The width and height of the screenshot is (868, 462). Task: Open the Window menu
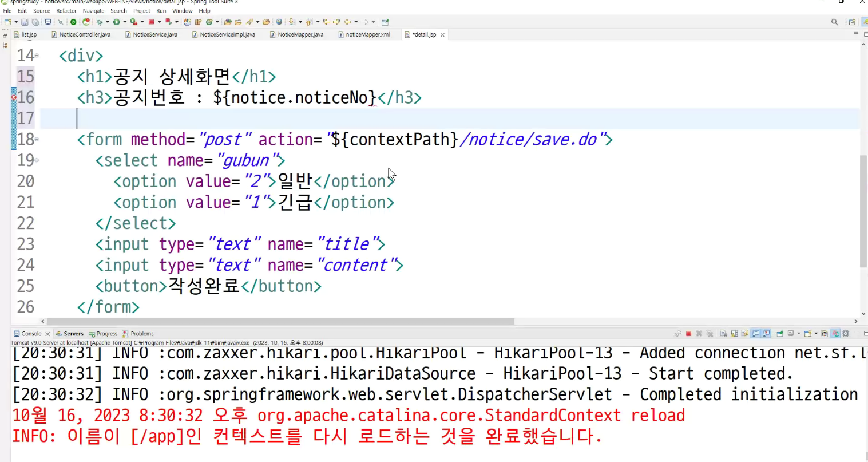pos(183,11)
